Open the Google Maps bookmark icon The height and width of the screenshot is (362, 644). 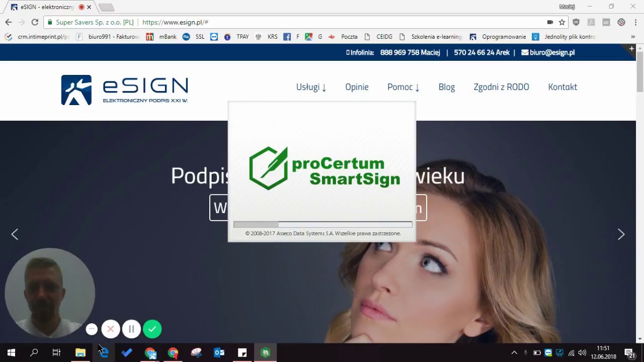click(x=308, y=37)
